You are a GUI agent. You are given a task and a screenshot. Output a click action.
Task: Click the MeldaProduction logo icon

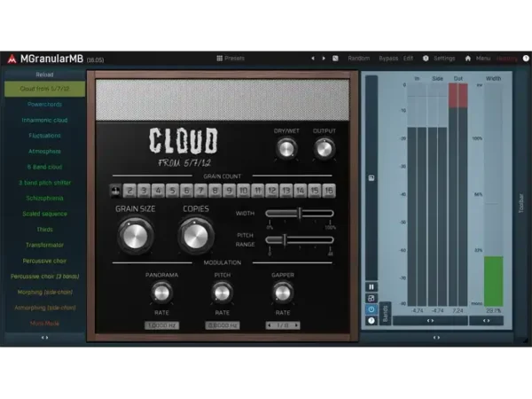(x=12, y=59)
